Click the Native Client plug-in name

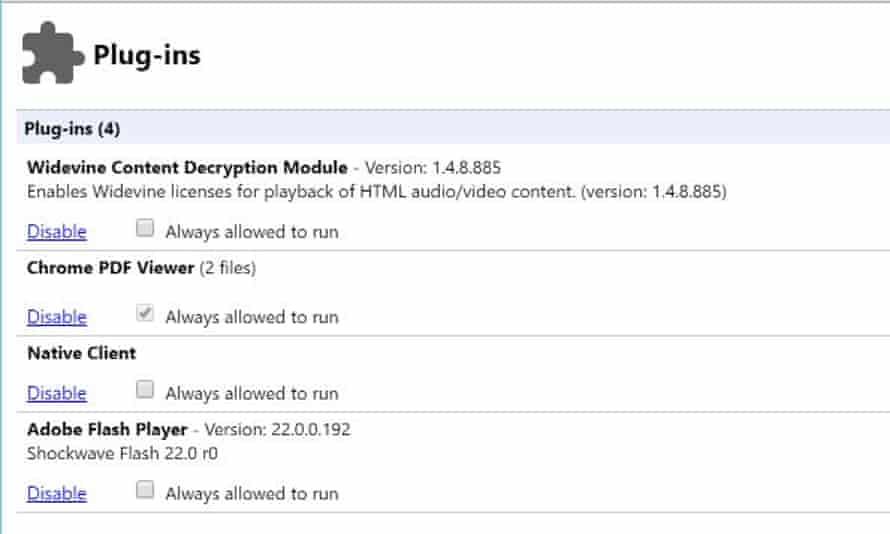82,353
